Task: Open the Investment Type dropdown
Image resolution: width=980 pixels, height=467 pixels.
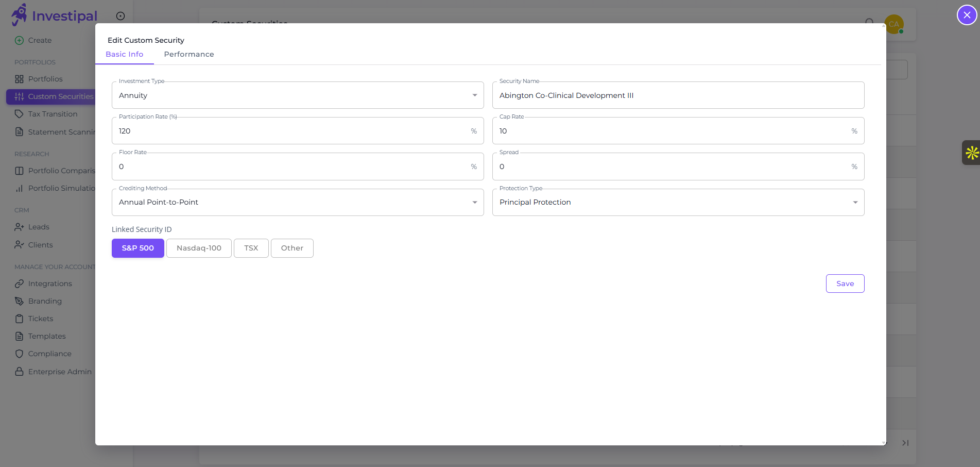Action: coord(474,95)
